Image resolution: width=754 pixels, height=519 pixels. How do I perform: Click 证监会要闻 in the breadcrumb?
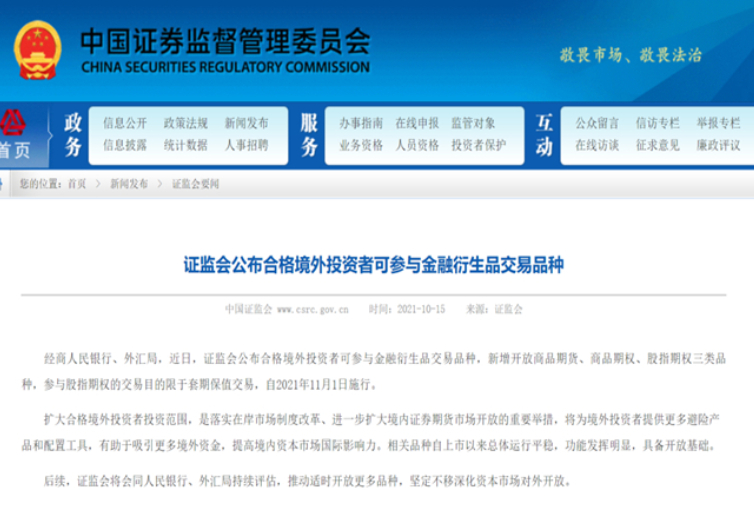pos(195,185)
